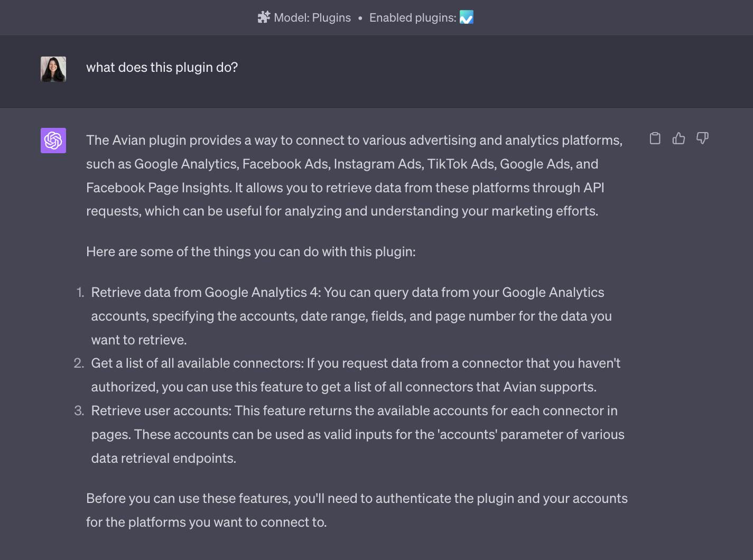Image resolution: width=753 pixels, height=560 pixels.
Task: Click the puzzle piece plugins icon
Action: point(264,17)
